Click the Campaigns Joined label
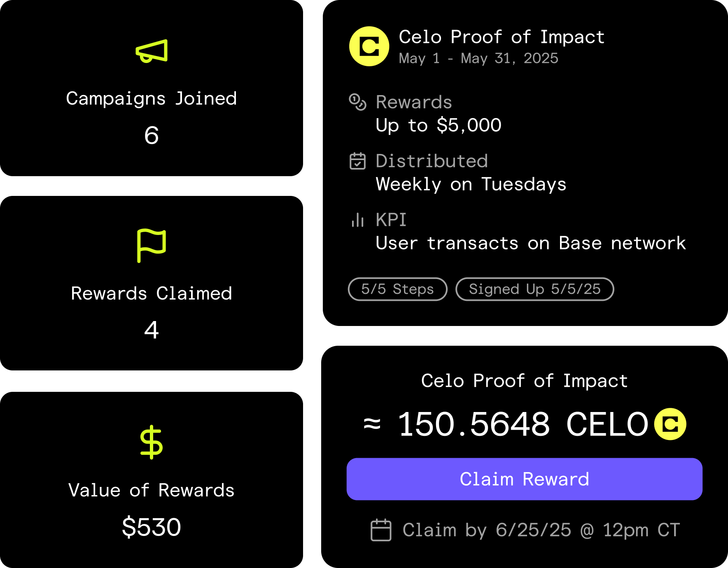Screen dimensions: 728x568 click(152, 99)
